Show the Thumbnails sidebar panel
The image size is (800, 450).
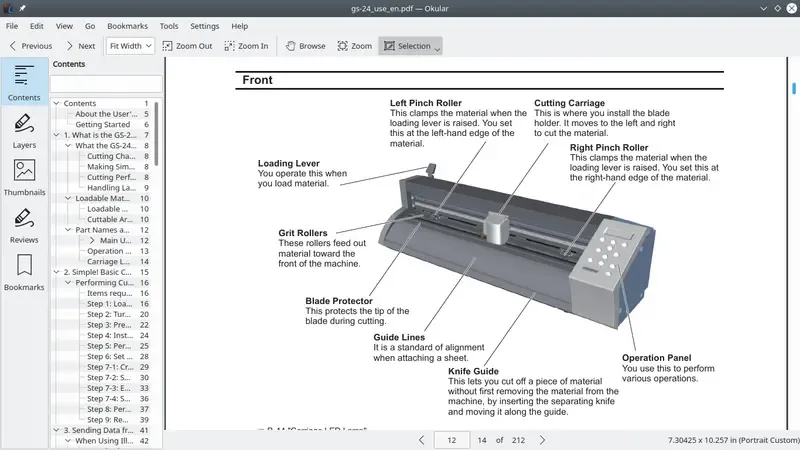(x=24, y=177)
